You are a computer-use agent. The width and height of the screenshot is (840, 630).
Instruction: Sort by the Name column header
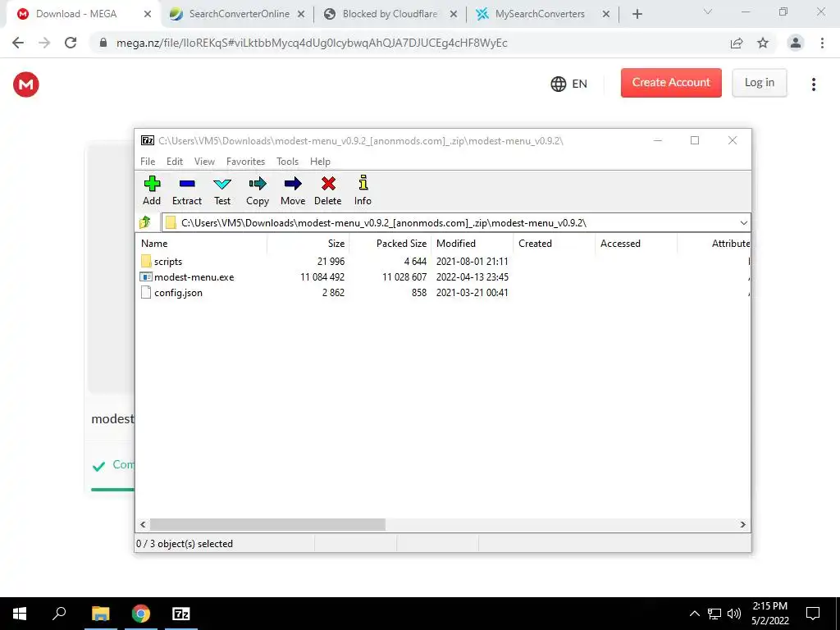(x=201, y=243)
